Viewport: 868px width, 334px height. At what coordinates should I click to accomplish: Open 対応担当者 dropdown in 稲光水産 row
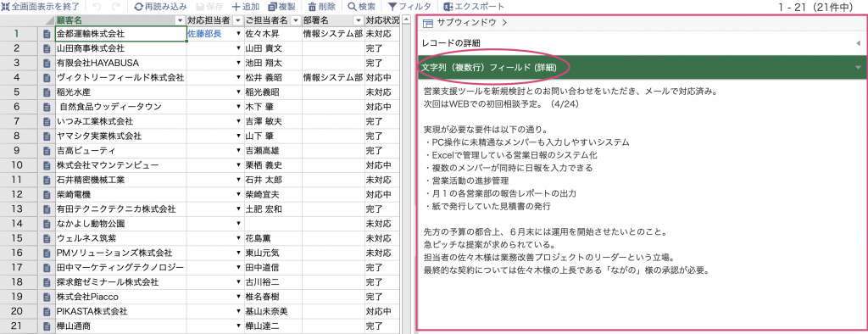tap(238, 92)
